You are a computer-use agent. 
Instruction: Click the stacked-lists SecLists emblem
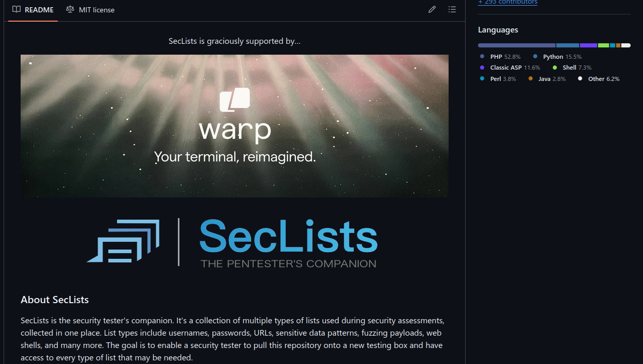123,241
